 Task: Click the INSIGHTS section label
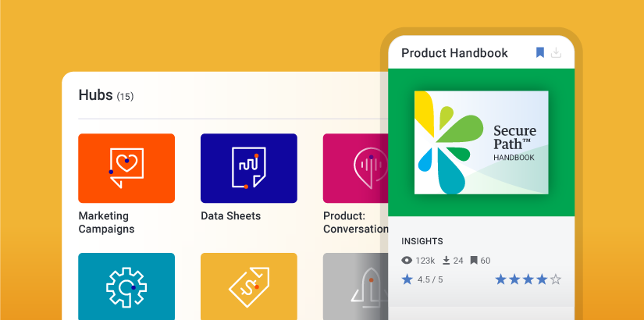pyautogui.click(x=422, y=241)
